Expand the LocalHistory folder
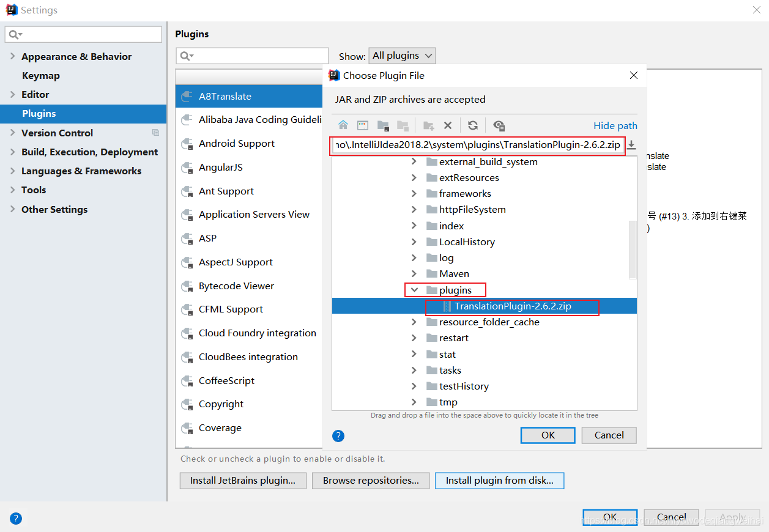This screenshot has height=532, width=769. coord(414,242)
